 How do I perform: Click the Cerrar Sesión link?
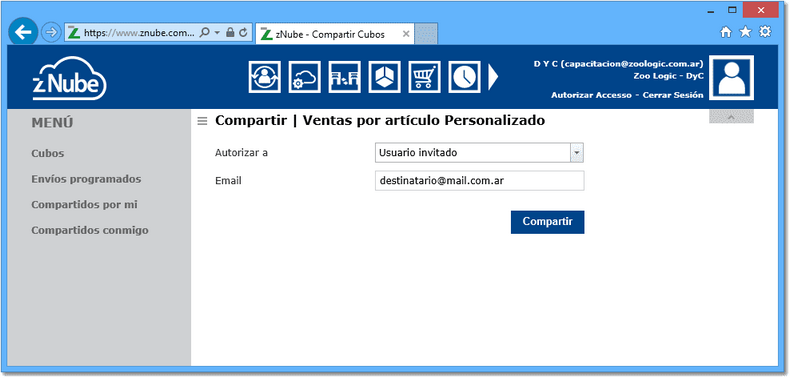click(x=673, y=95)
